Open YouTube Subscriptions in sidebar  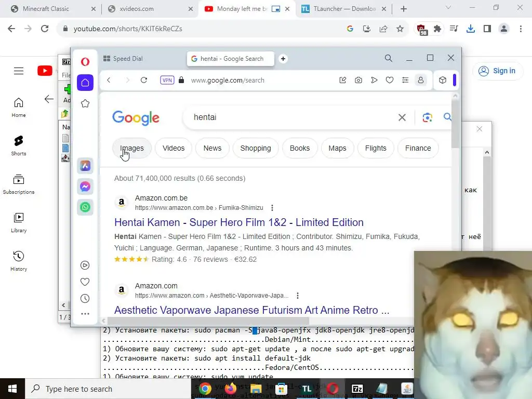19,184
